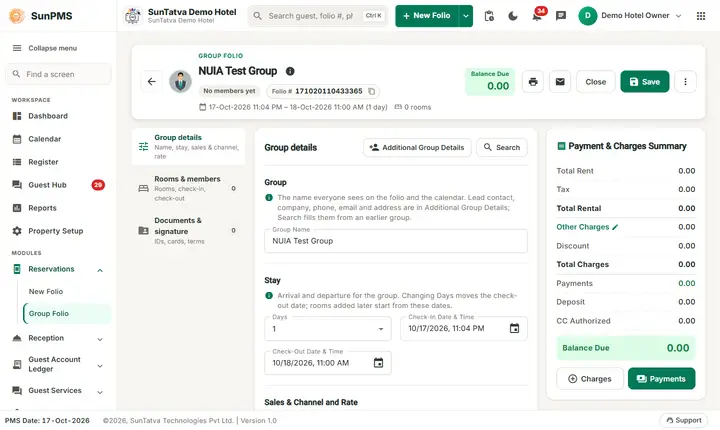The image size is (720, 430).
Task: Click the Check-Out Date & Time field
Action: tap(328, 363)
